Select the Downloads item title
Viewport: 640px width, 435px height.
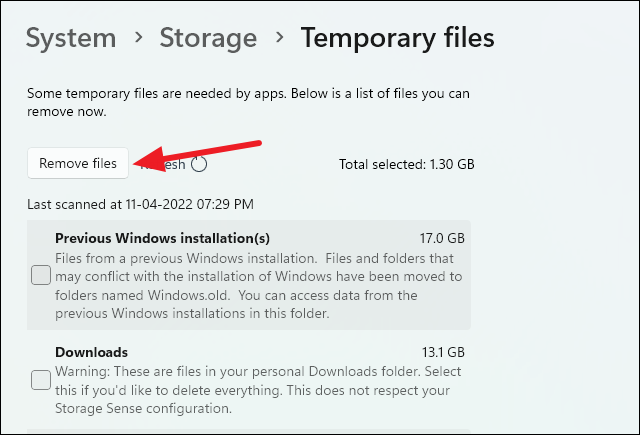91,352
